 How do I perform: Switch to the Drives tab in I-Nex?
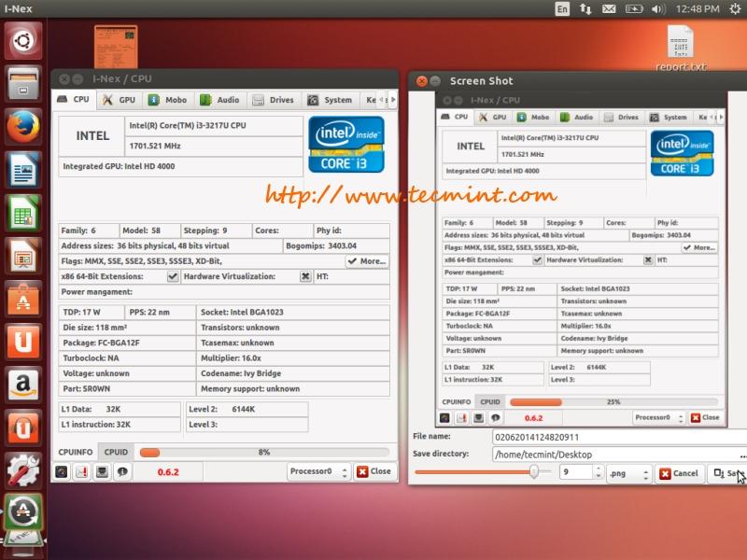click(x=274, y=100)
